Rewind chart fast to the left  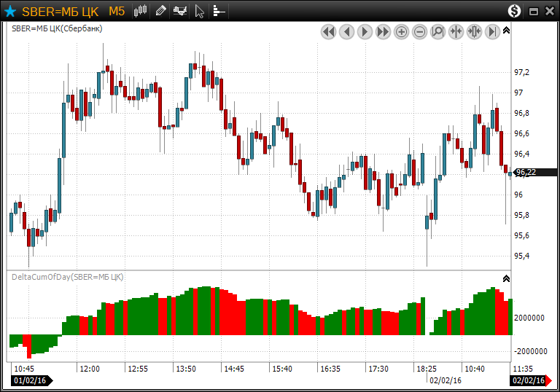pyautogui.click(x=328, y=32)
